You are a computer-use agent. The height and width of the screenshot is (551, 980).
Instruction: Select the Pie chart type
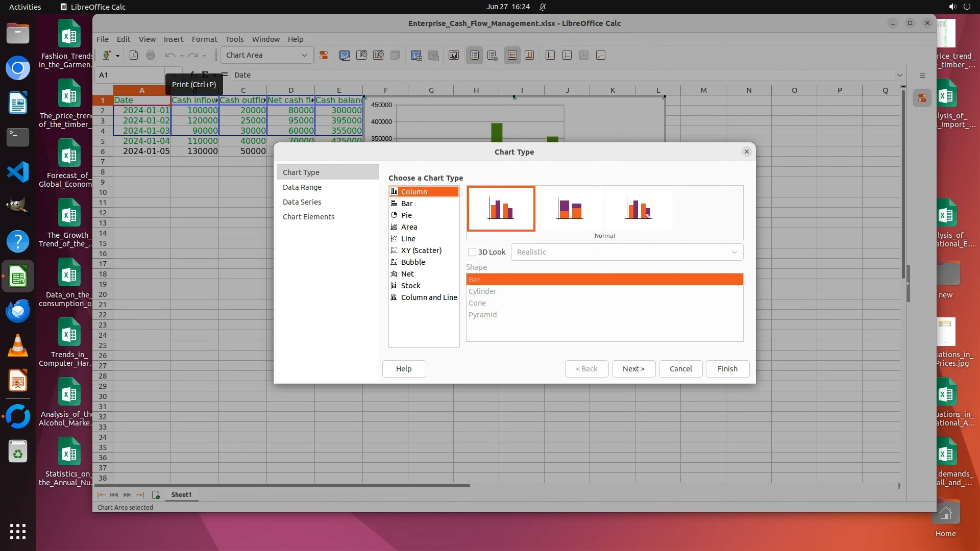(406, 215)
